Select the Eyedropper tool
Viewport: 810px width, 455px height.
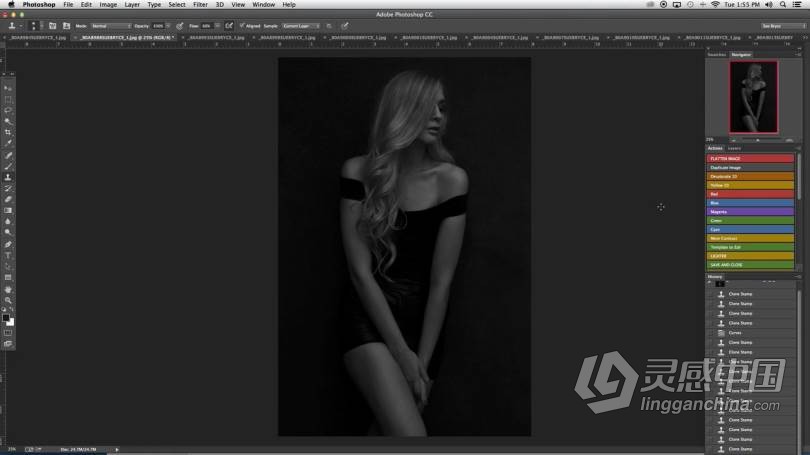[x=8, y=143]
